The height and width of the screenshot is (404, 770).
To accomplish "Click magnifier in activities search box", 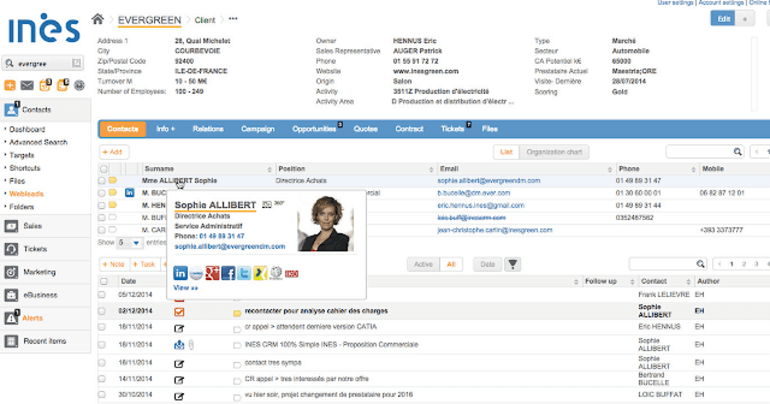I will tap(700, 264).
